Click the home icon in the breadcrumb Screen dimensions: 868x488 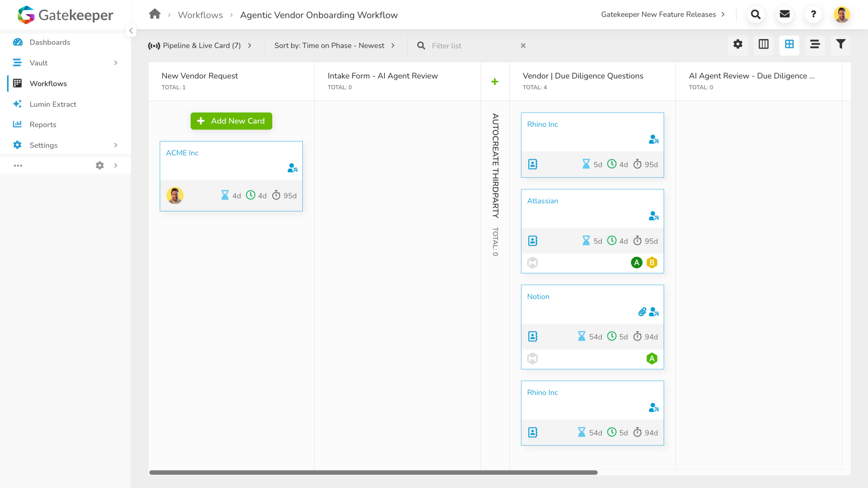(x=155, y=14)
